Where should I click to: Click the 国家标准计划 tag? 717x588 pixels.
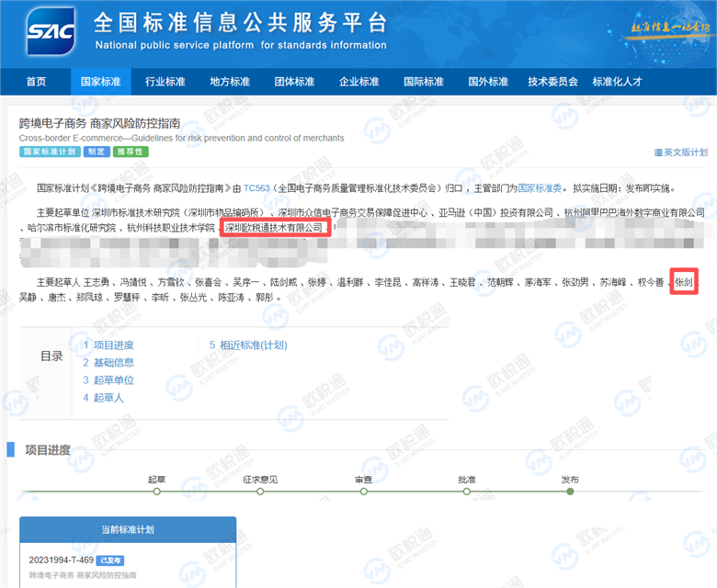pos(50,152)
